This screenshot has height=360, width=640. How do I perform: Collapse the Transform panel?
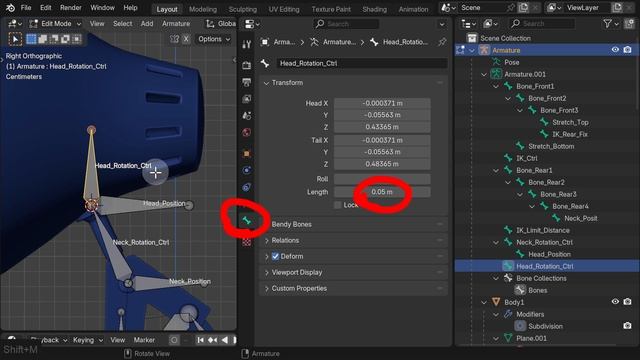(x=267, y=83)
